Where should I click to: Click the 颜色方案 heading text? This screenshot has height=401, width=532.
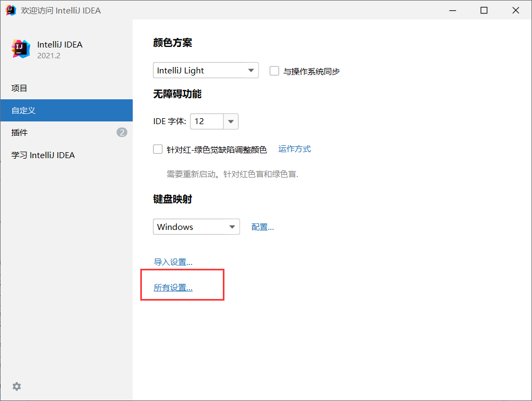point(172,43)
